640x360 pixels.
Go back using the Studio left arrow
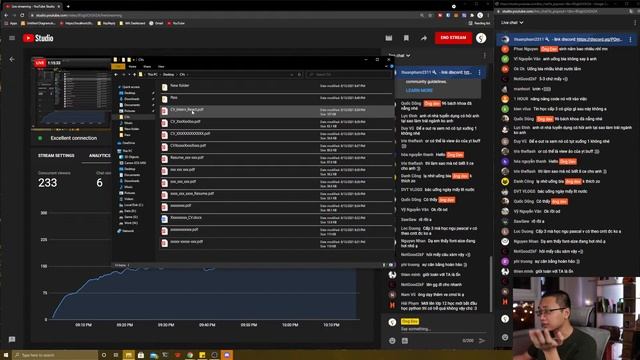coord(12,59)
